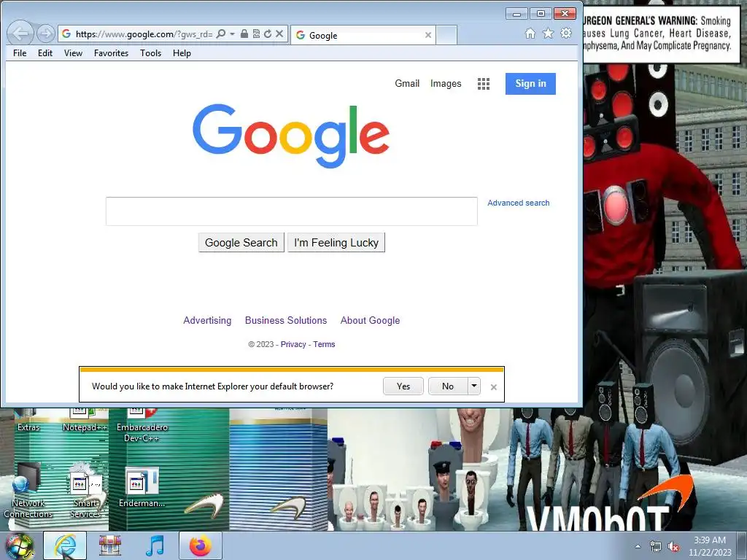Screen dimensions: 747x560
Task: Open a new blank tab
Action: (446, 35)
